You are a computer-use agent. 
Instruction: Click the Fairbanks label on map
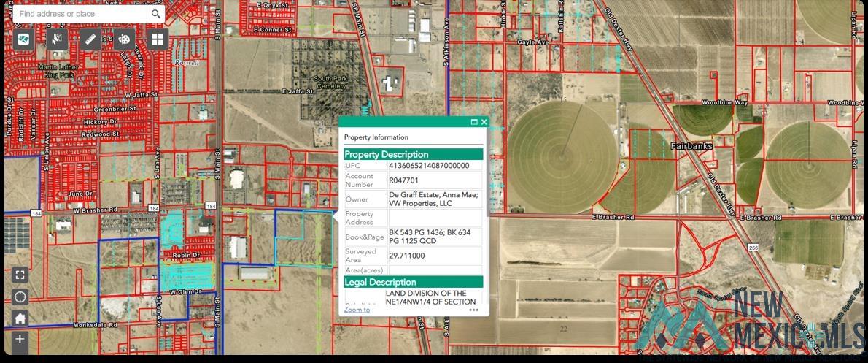[691, 147]
